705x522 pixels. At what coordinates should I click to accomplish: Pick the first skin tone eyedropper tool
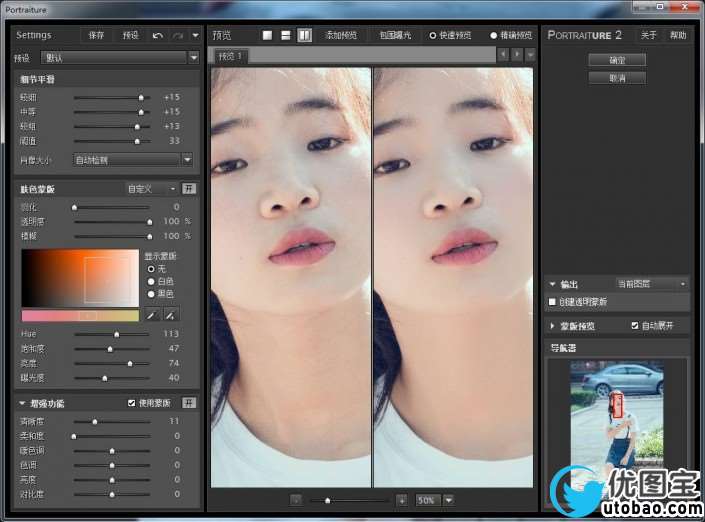153,314
